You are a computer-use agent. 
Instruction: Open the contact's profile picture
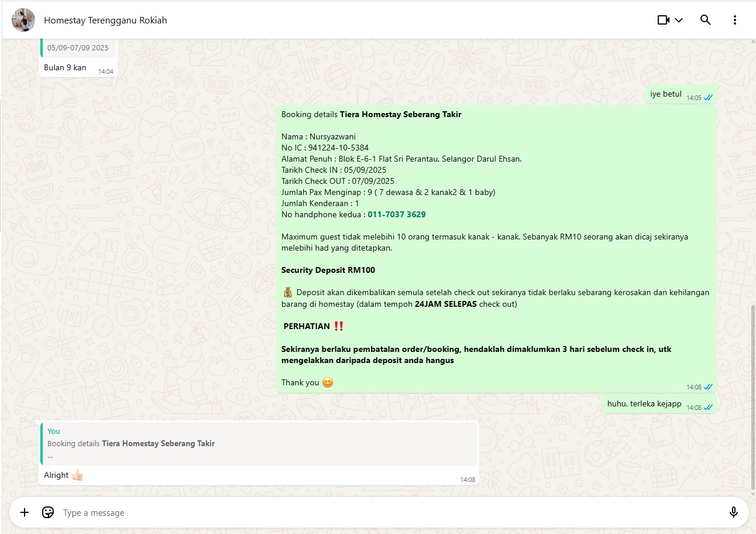click(x=23, y=20)
